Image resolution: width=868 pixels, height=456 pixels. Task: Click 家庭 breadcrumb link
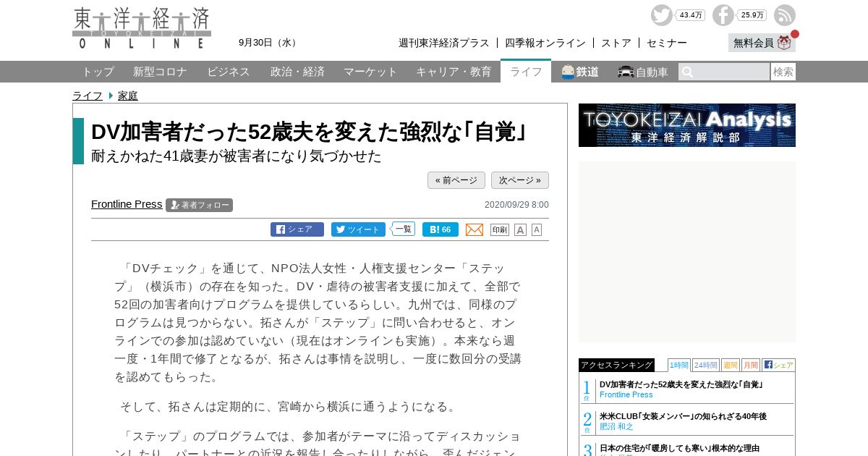click(x=128, y=96)
